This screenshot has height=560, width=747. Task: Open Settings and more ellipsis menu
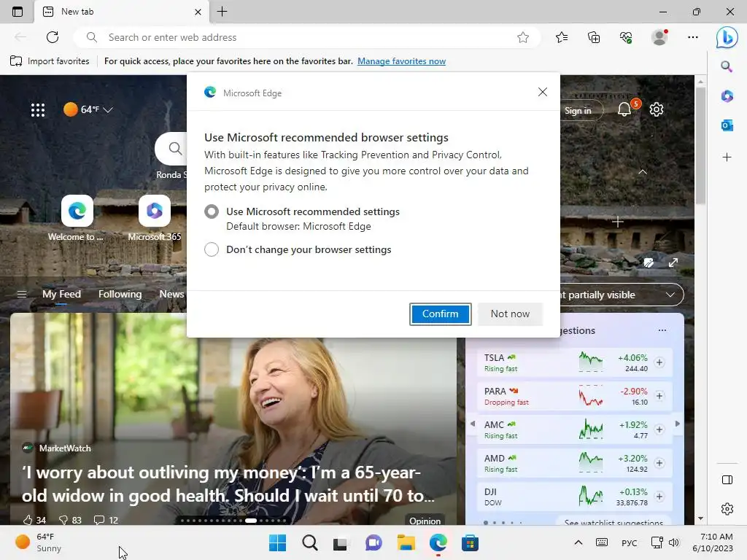(x=693, y=37)
